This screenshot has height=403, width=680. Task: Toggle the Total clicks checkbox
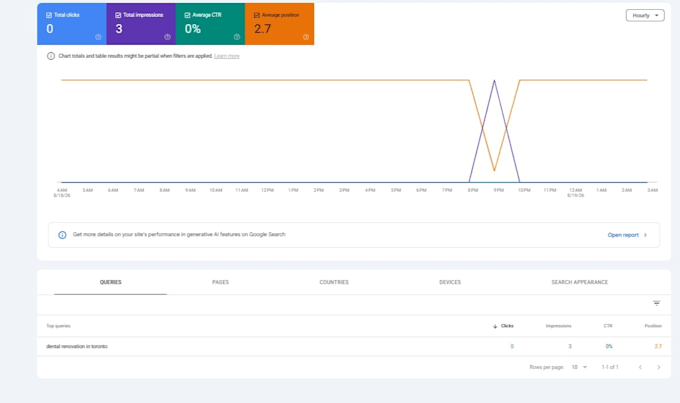[49, 15]
